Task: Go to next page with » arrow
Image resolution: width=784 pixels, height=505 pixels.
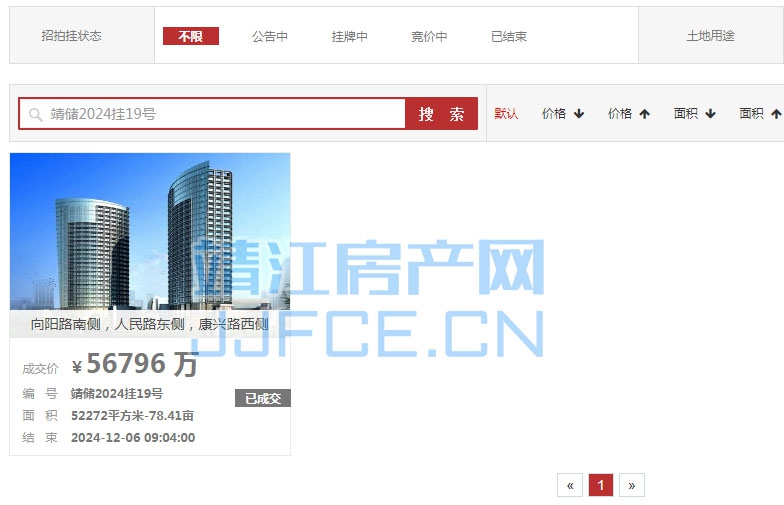Action: pyautogui.click(x=632, y=485)
